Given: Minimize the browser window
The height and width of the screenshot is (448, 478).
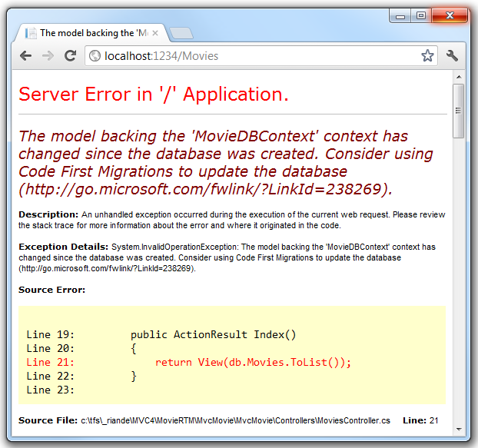Looking at the screenshot, I should point(400,16).
